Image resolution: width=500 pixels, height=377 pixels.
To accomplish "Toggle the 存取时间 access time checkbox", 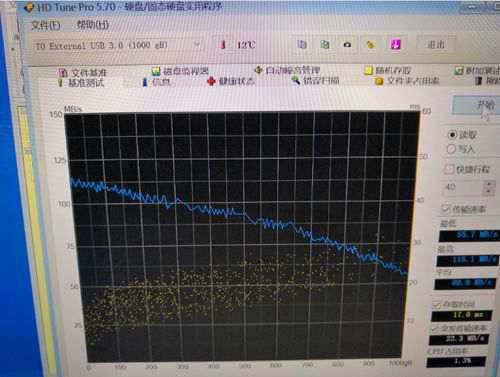I will click(437, 304).
